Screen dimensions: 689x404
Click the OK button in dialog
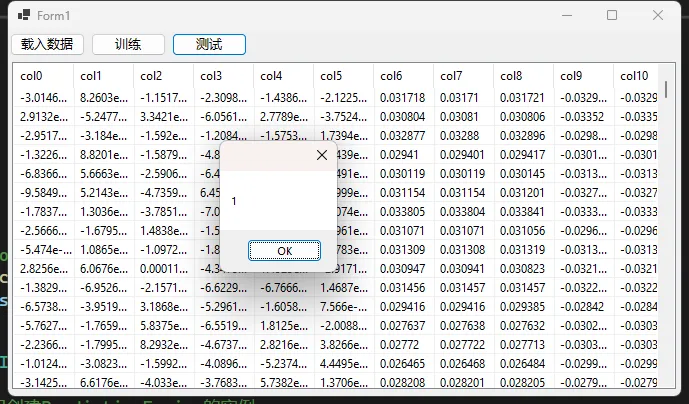[284, 251]
